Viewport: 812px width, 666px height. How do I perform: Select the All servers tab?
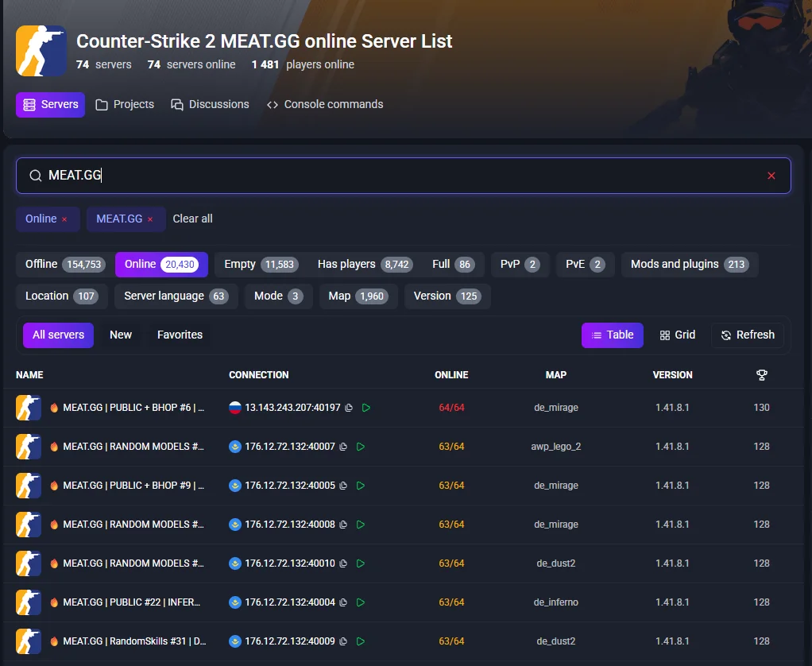(59, 335)
